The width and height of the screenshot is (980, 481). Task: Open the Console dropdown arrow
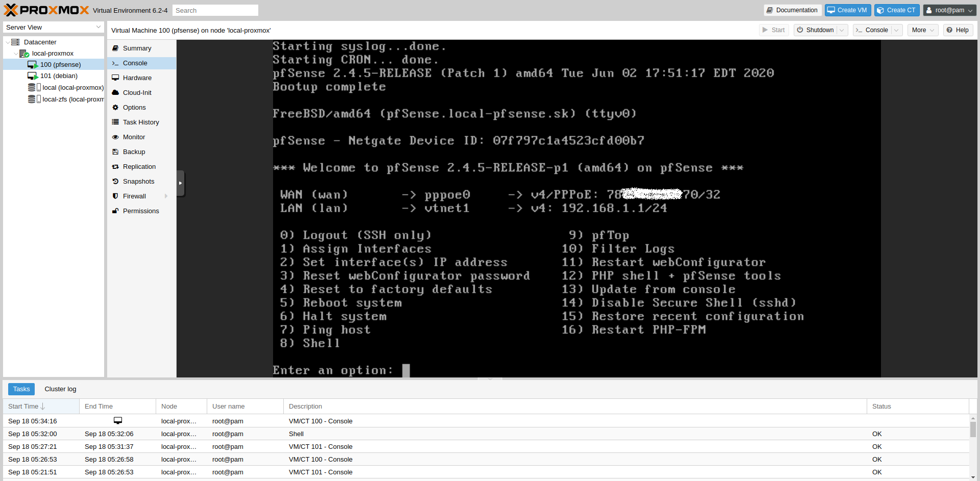[896, 30]
